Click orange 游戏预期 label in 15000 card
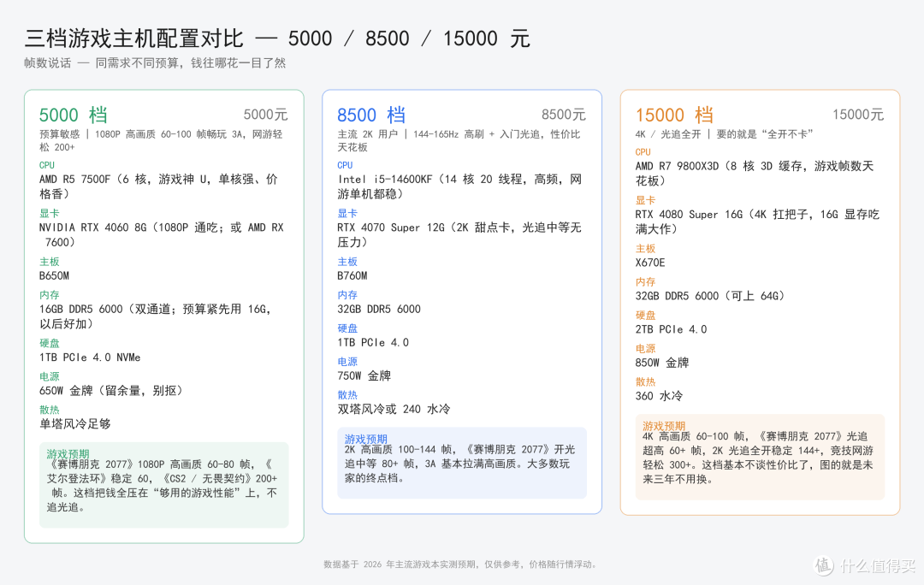 pyautogui.click(x=664, y=425)
